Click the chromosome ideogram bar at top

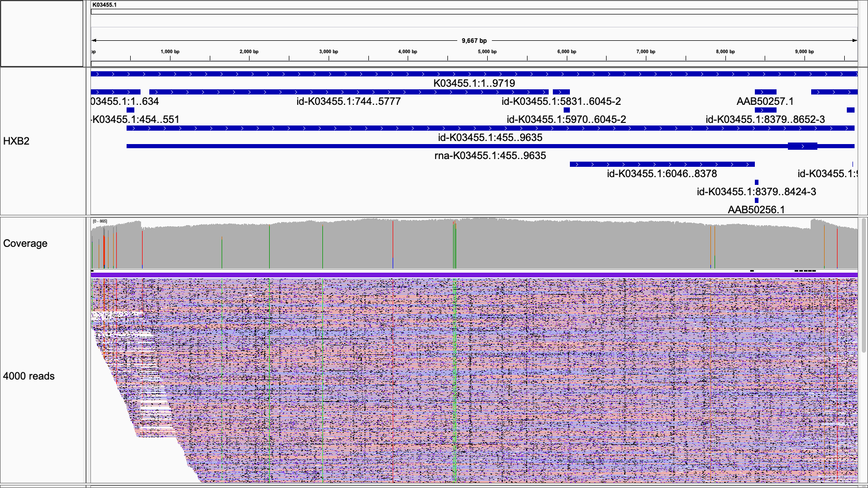coord(474,11)
